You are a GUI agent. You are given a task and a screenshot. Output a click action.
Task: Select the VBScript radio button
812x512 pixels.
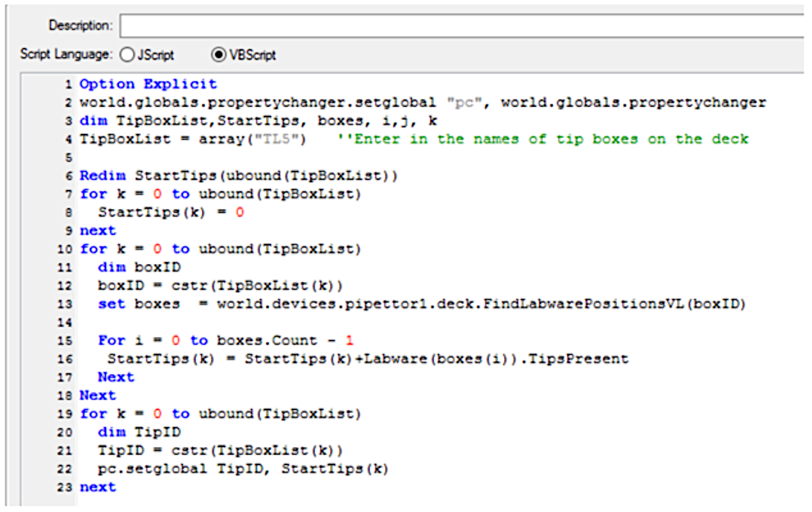pyautogui.click(x=218, y=55)
